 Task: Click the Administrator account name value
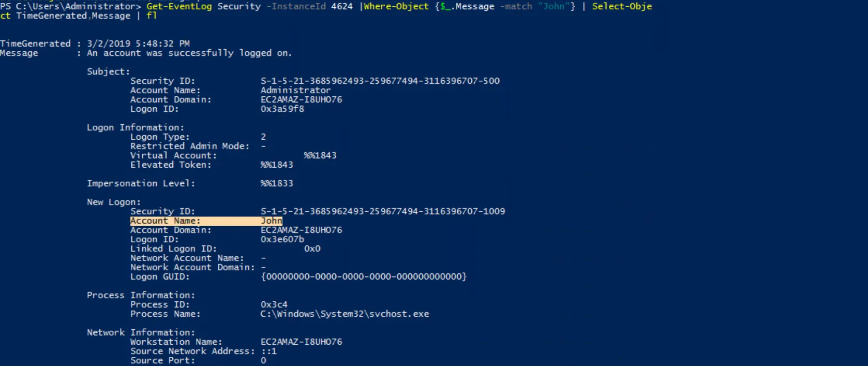(295, 90)
